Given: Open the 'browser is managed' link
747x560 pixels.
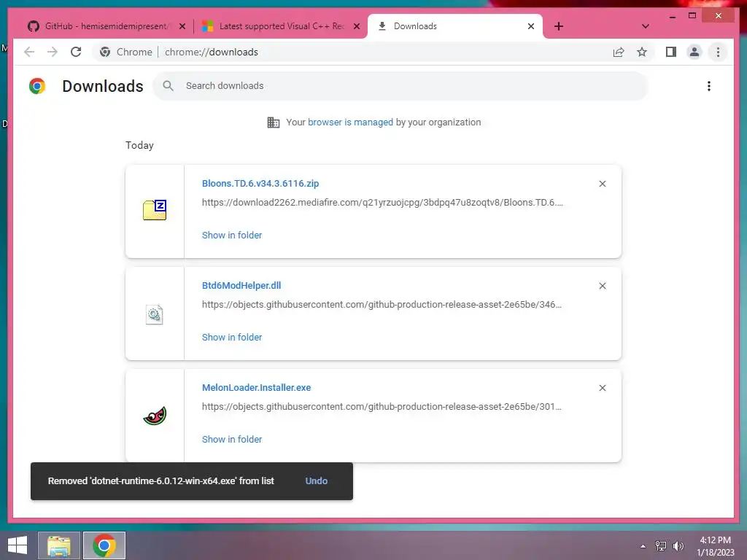Looking at the screenshot, I should tap(351, 122).
